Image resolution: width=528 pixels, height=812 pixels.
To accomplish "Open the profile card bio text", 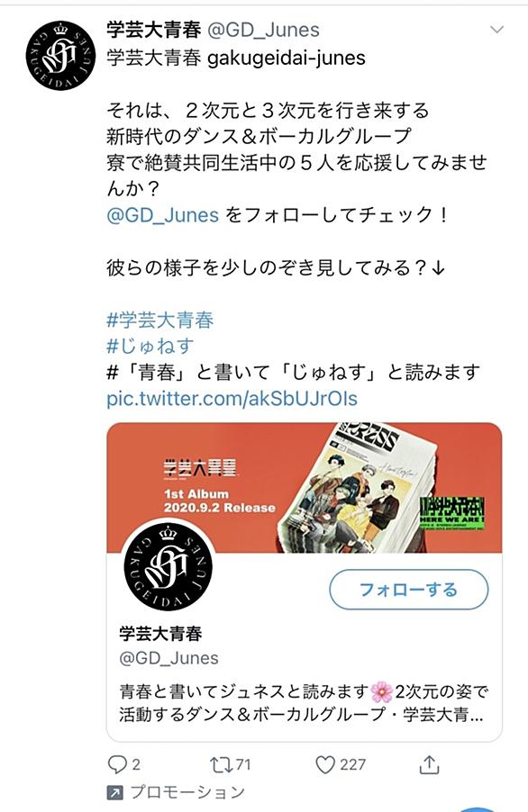I will 304,703.
